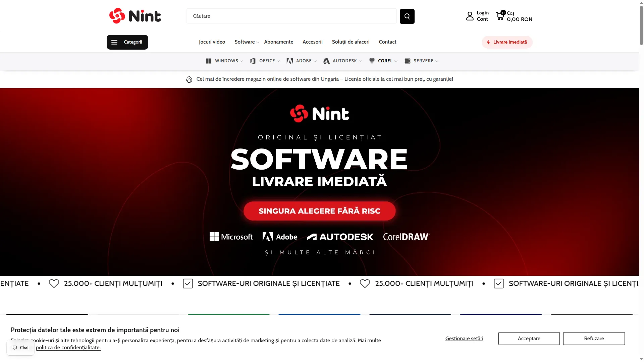Focus the Căutare search field

291,16
